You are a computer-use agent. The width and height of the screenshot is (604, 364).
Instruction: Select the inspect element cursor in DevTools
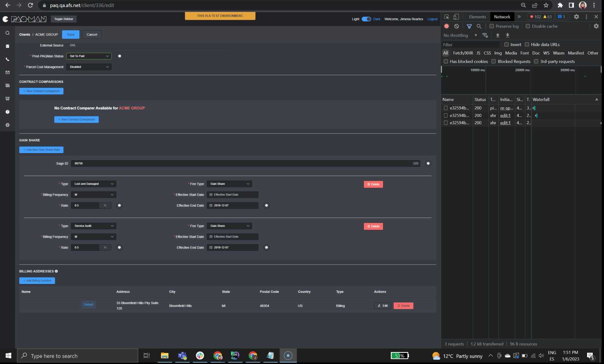(446, 17)
